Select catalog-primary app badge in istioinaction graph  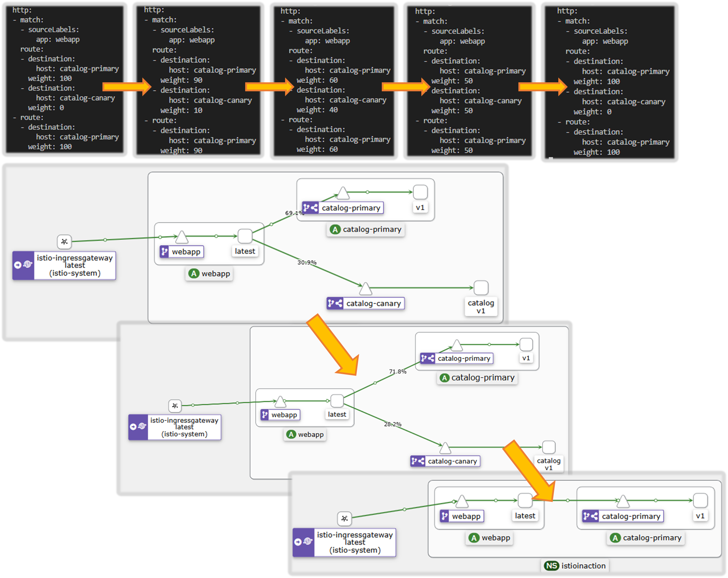646,538
